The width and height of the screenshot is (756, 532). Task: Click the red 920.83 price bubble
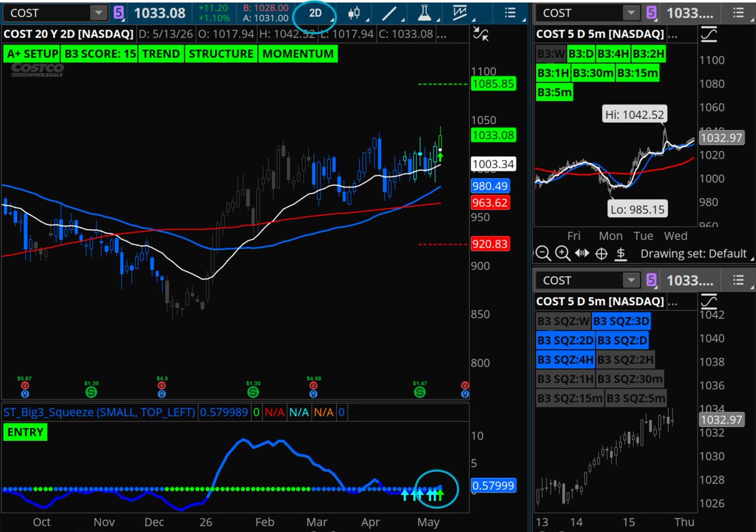click(x=489, y=244)
